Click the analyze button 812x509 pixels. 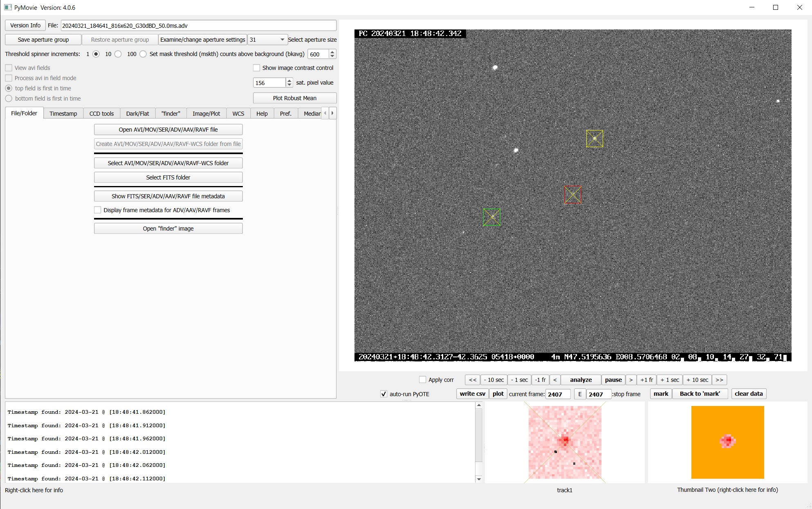[x=581, y=380]
